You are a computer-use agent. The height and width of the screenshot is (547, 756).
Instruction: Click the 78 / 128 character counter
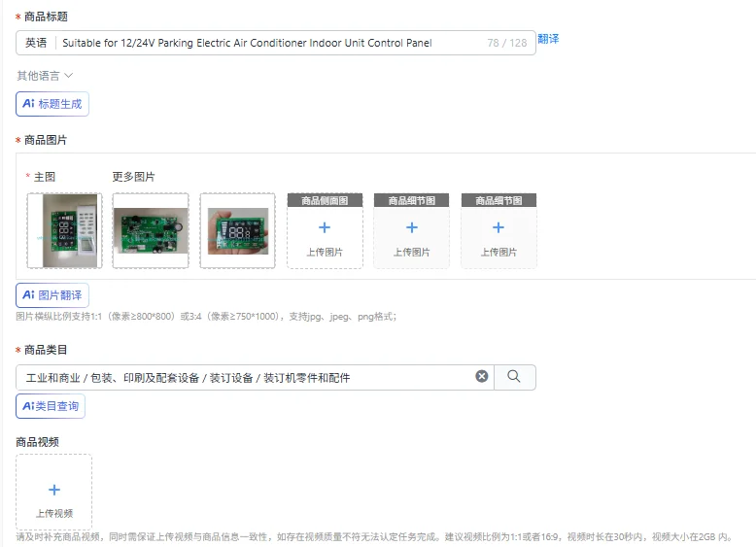(507, 43)
